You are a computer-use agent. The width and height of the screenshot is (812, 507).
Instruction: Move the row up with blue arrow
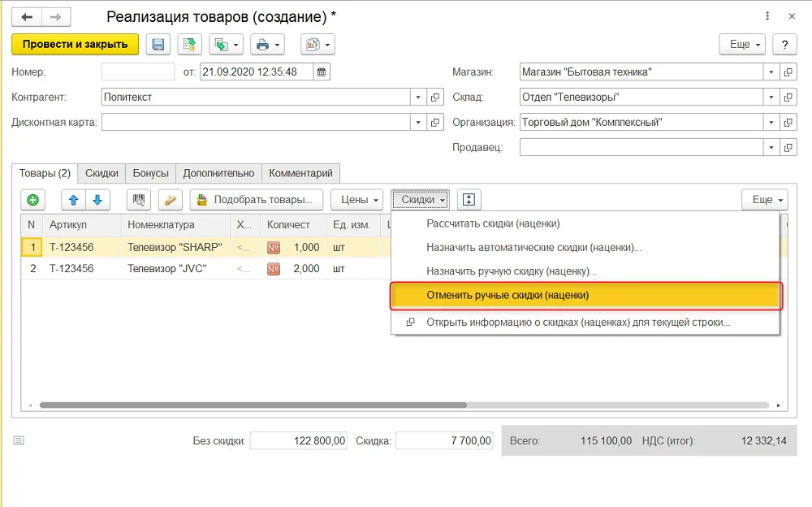pos(74,200)
